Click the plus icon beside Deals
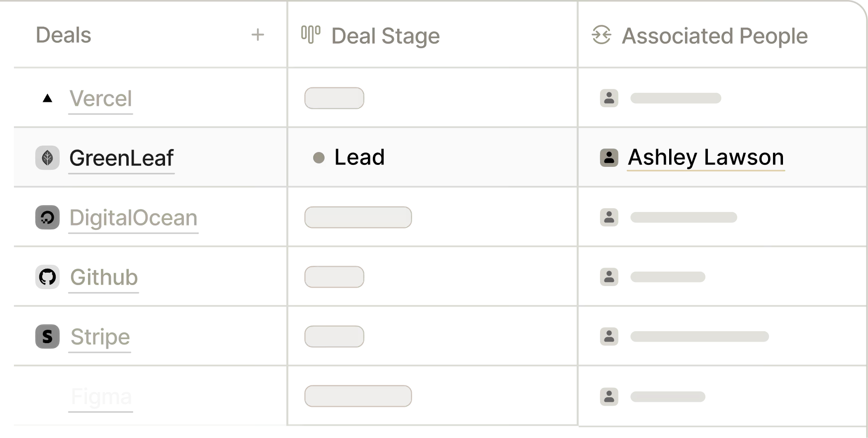868x438 pixels. 258,35
